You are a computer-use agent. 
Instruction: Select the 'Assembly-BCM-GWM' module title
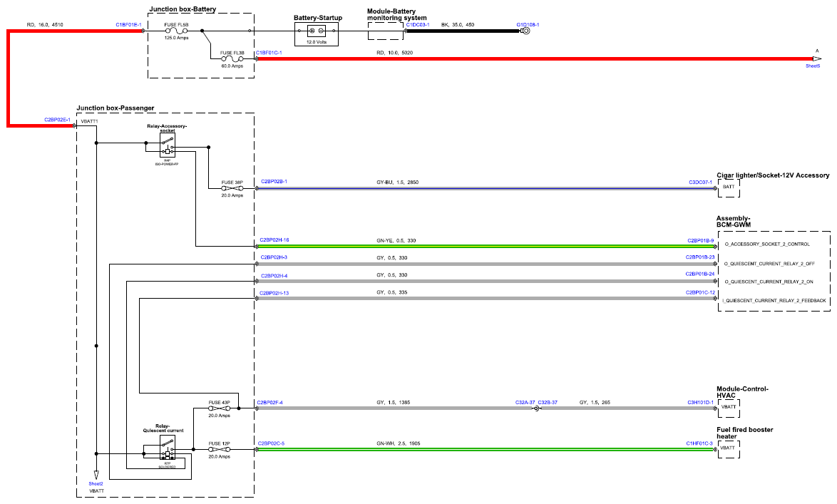coord(734,222)
